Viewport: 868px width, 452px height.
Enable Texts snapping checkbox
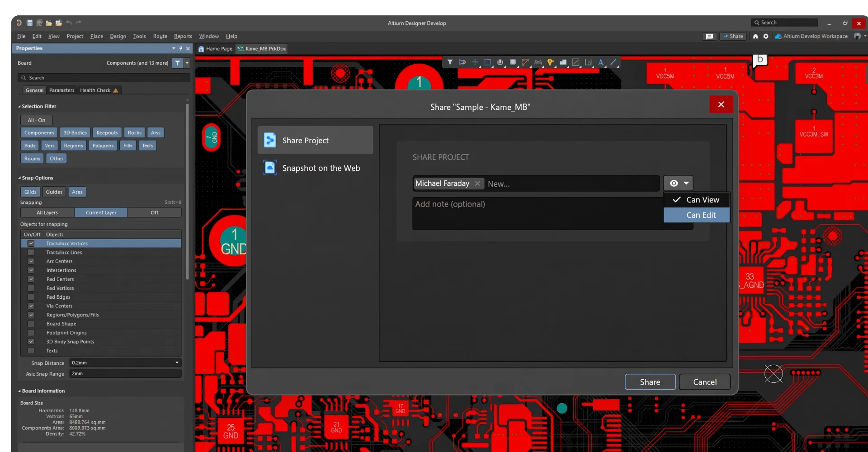point(31,350)
